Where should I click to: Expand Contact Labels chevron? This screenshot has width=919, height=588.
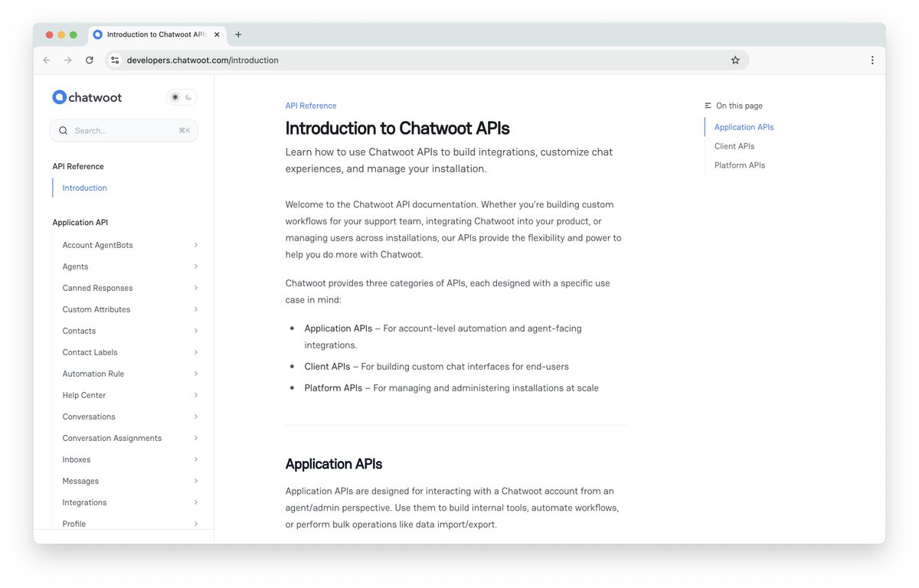196,352
